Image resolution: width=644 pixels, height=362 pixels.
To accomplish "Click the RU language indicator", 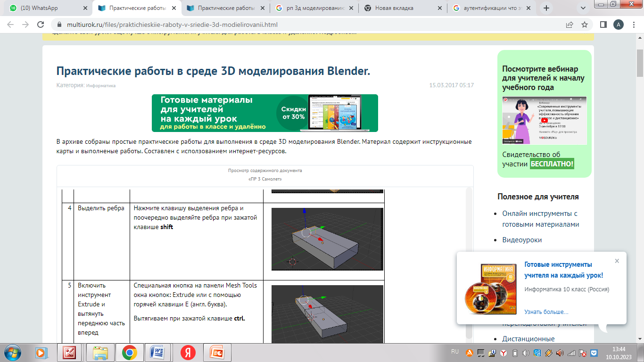I will click(455, 352).
